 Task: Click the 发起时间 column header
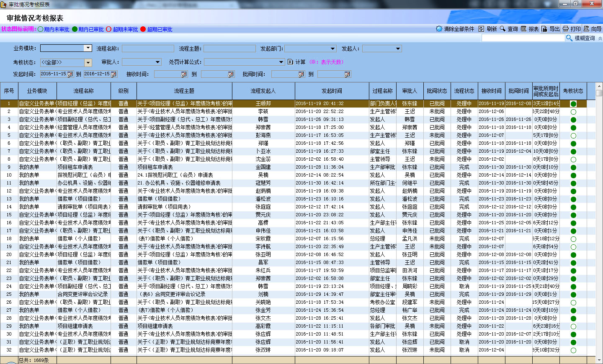click(332, 91)
